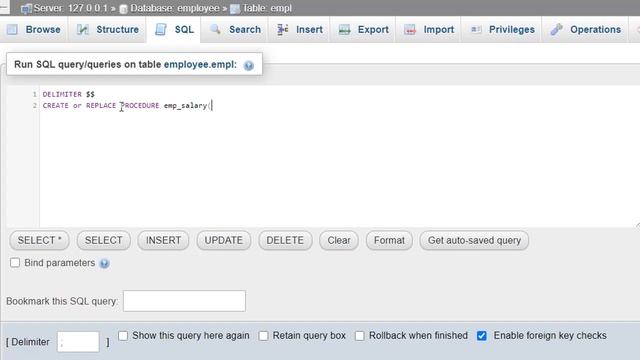Open SQL query help icon
Image resolution: width=640 pixels, height=360 pixels.
point(249,65)
